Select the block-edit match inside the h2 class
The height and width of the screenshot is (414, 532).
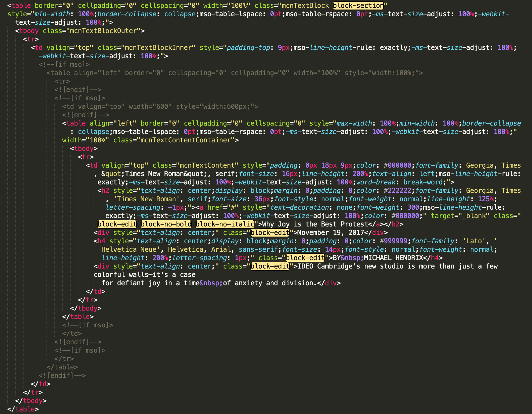[116, 224]
